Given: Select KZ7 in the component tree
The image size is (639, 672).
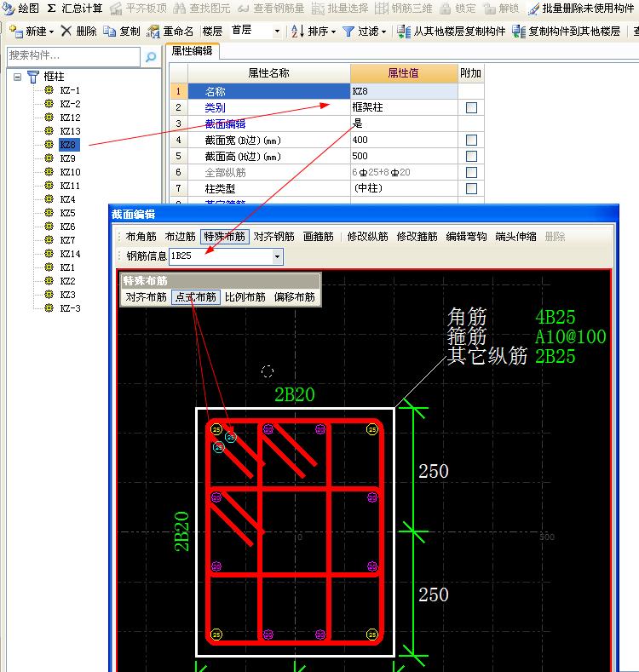Looking at the screenshot, I should point(68,240).
